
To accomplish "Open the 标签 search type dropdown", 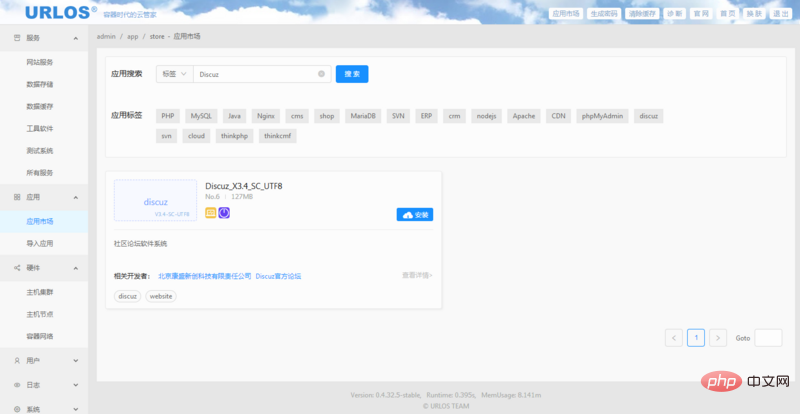I will point(174,74).
